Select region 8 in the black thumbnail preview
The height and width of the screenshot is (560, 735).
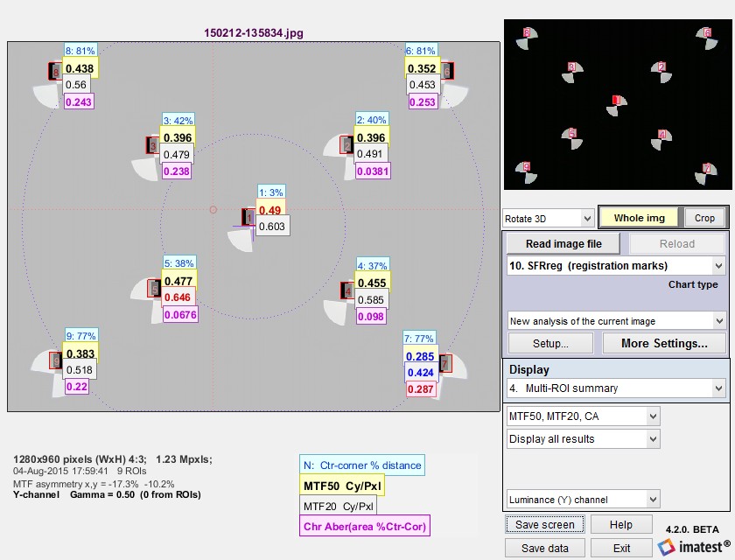click(x=527, y=32)
